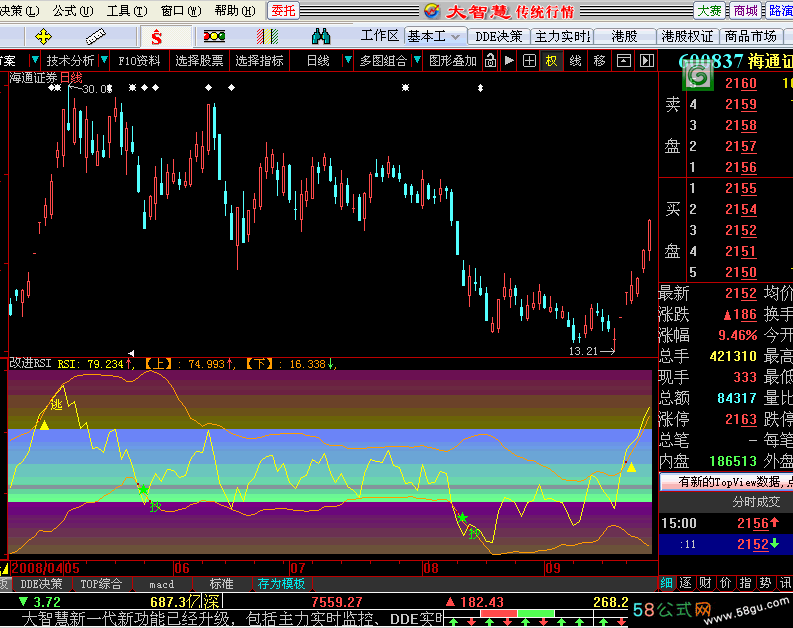Image resolution: width=793 pixels, height=628 pixels.
Task: Select the 细 detail tab
Action: (667, 583)
